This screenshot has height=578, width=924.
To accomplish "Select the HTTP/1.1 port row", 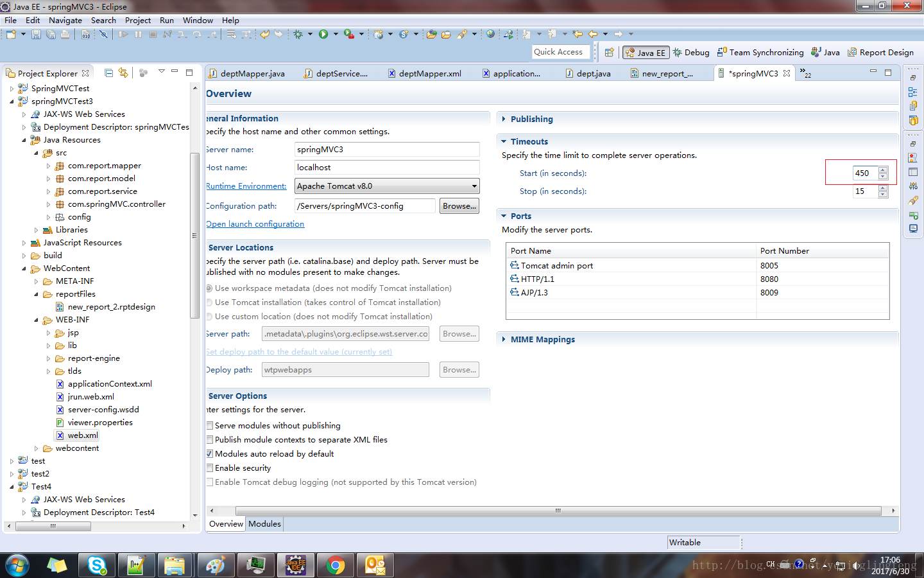I will [697, 279].
